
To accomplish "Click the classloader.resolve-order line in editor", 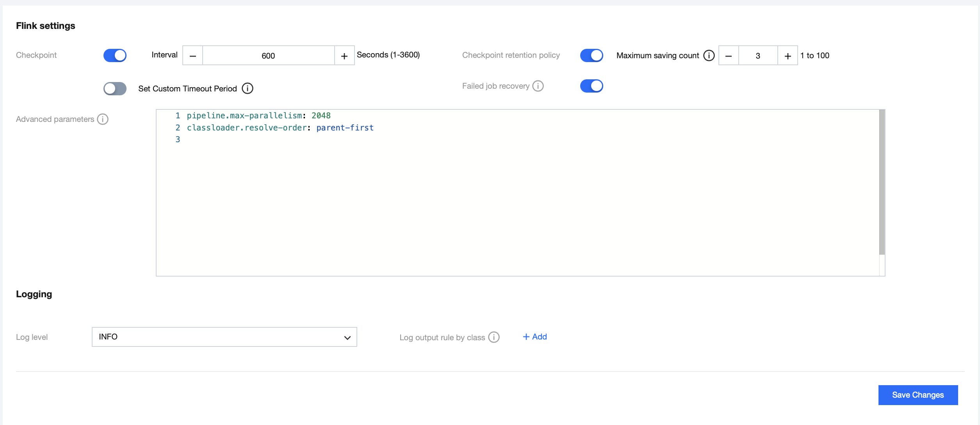I will [x=280, y=128].
